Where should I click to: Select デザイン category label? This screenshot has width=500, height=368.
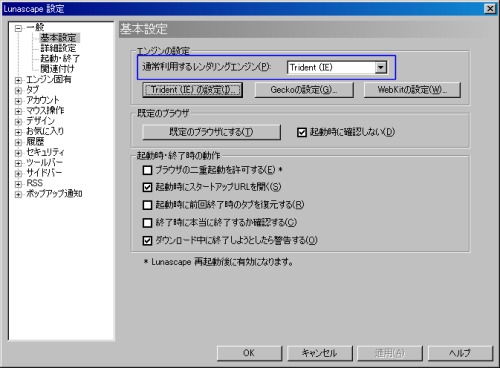[40, 121]
